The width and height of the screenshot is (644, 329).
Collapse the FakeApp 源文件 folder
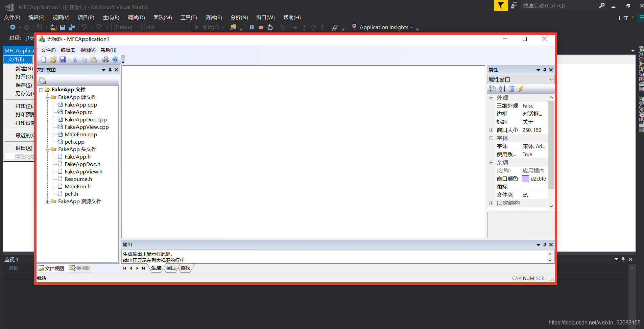(x=48, y=97)
